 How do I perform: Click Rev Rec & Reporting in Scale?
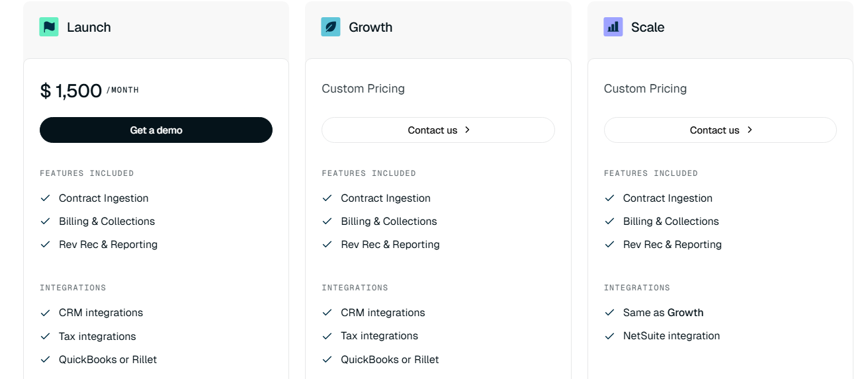[x=672, y=244]
